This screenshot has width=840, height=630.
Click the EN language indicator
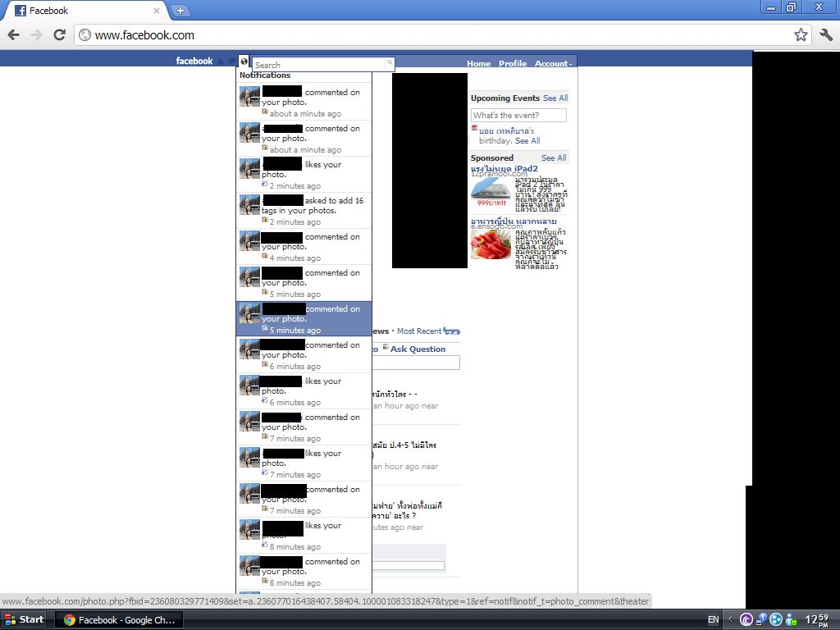(x=713, y=620)
